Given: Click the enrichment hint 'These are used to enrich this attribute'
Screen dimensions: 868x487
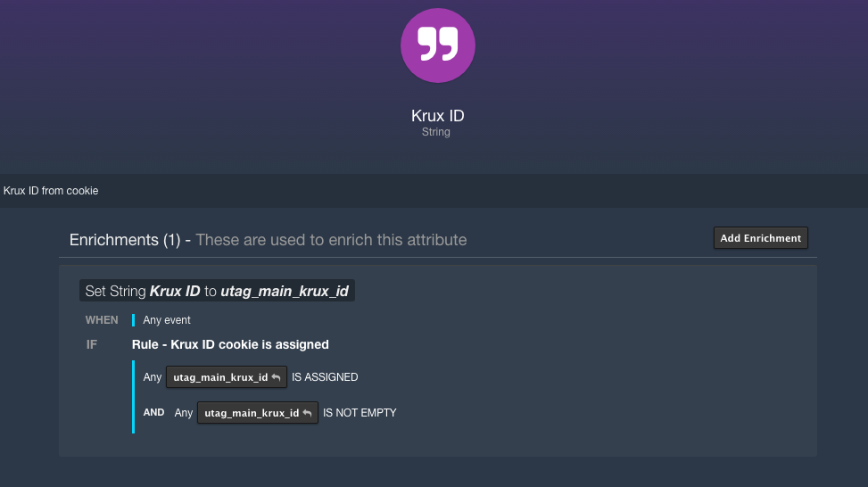Looking at the screenshot, I should tap(331, 240).
